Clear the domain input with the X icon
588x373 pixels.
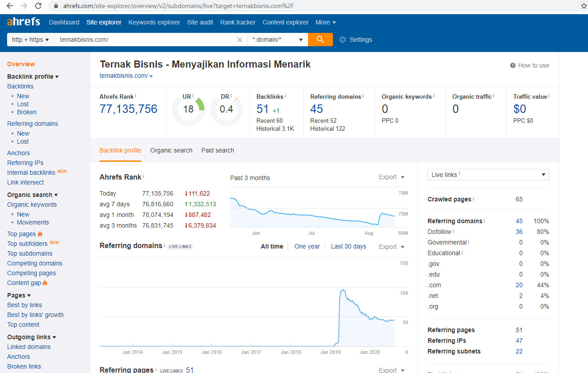240,40
